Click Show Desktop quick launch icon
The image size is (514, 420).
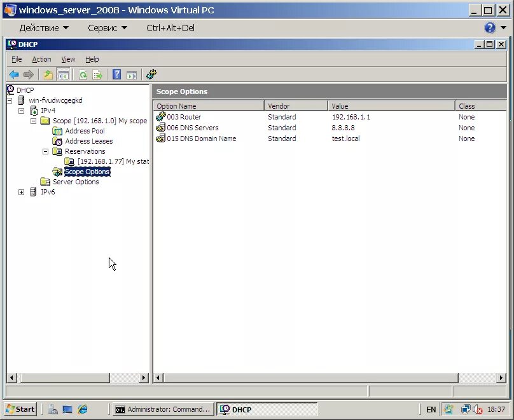click(67, 409)
